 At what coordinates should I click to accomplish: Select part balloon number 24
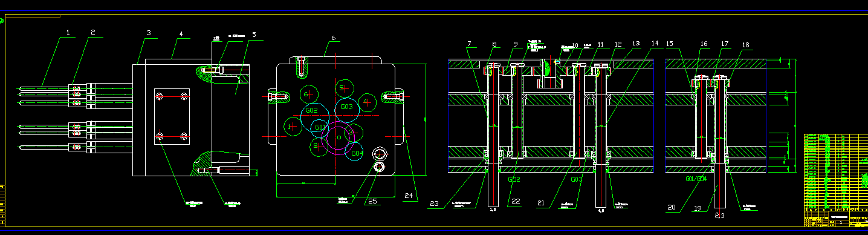pyautogui.click(x=409, y=196)
